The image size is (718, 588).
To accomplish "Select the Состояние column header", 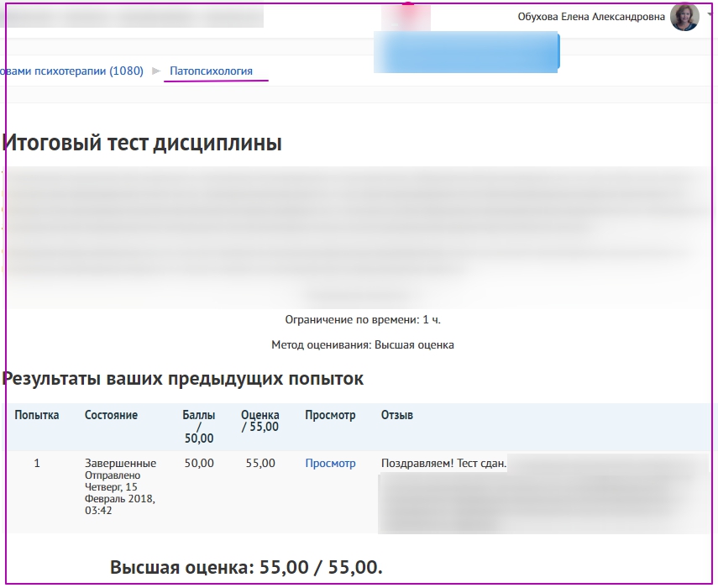I will click(x=111, y=416).
